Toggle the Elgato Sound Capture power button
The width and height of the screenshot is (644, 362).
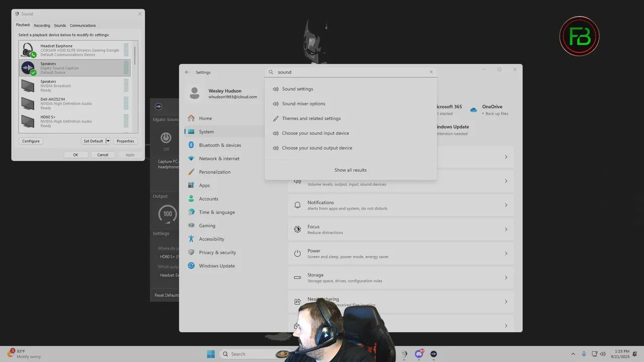(166, 137)
